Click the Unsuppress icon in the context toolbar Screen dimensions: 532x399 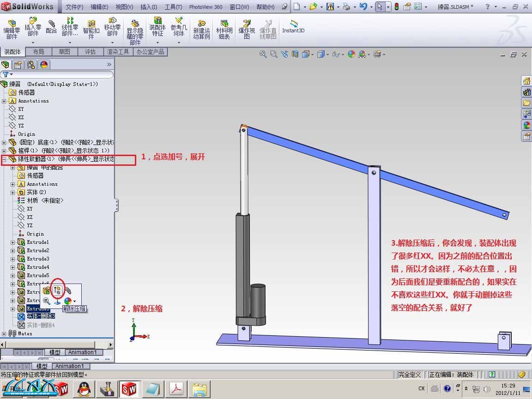coord(58,290)
